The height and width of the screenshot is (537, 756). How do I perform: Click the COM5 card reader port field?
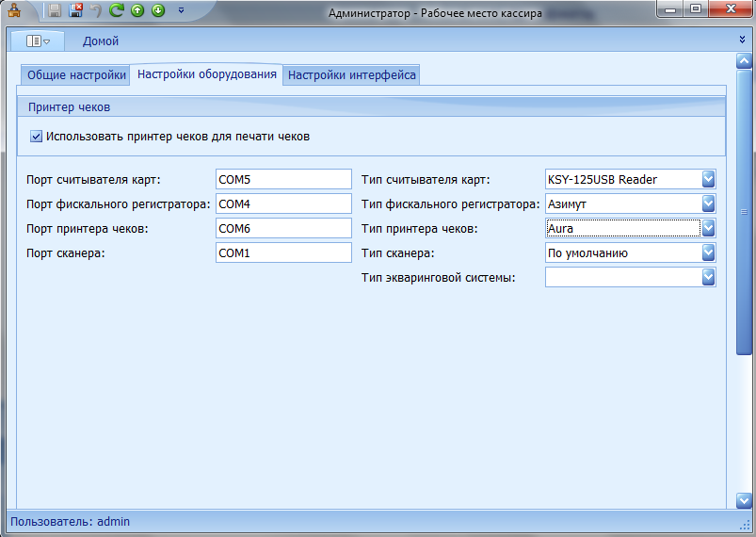(x=282, y=179)
